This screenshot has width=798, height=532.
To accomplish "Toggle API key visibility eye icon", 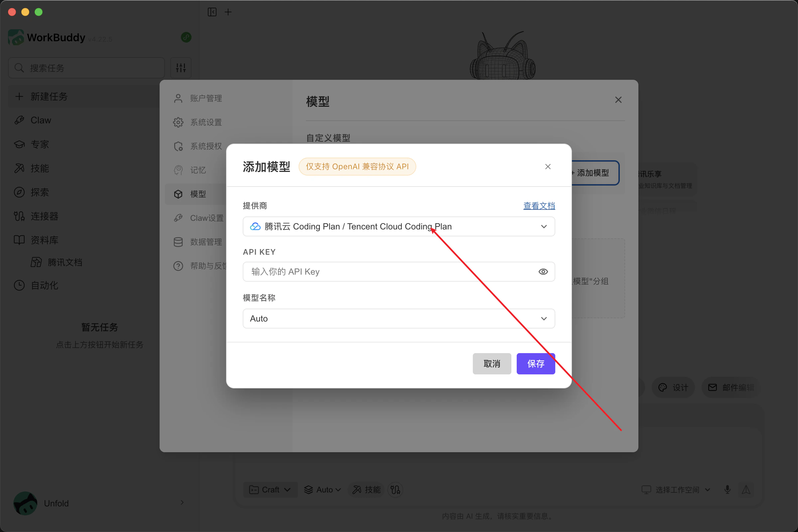I will (x=543, y=271).
